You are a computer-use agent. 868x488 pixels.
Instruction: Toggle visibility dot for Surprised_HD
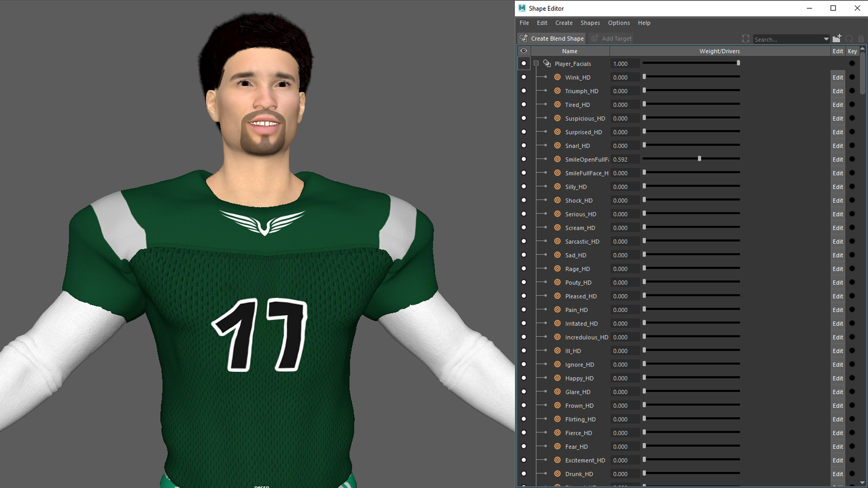pos(524,132)
